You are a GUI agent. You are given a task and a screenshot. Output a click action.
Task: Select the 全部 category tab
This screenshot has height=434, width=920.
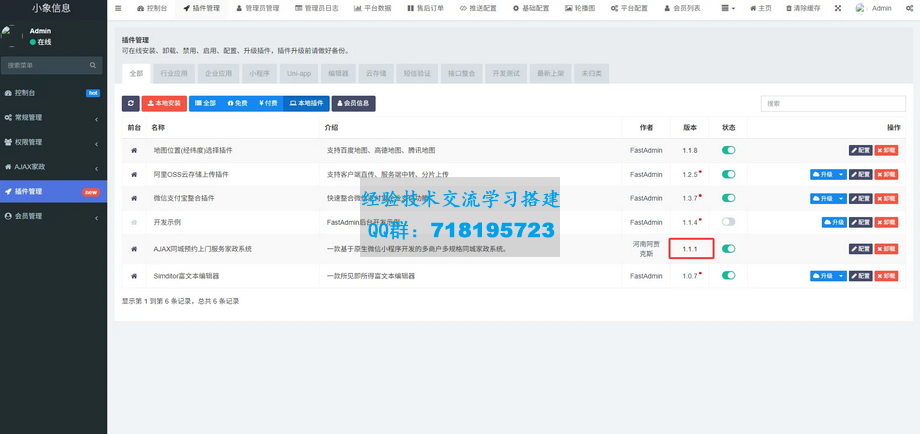coord(136,74)
